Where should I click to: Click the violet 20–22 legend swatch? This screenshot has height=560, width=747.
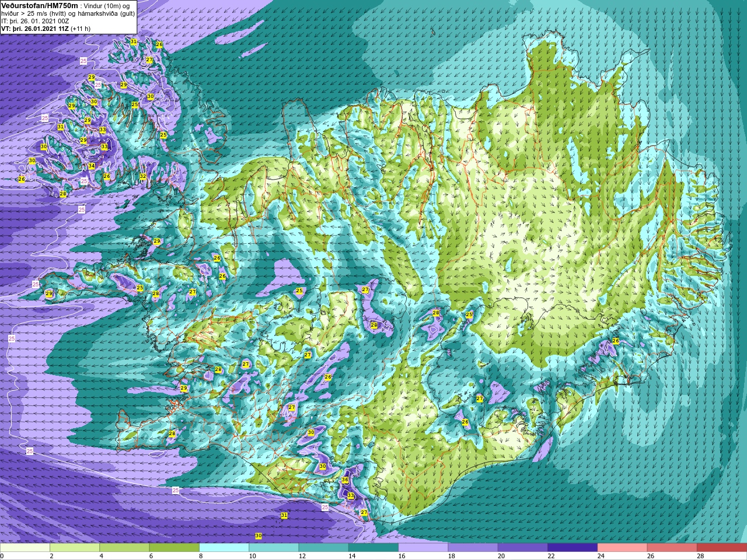point(523,548)
